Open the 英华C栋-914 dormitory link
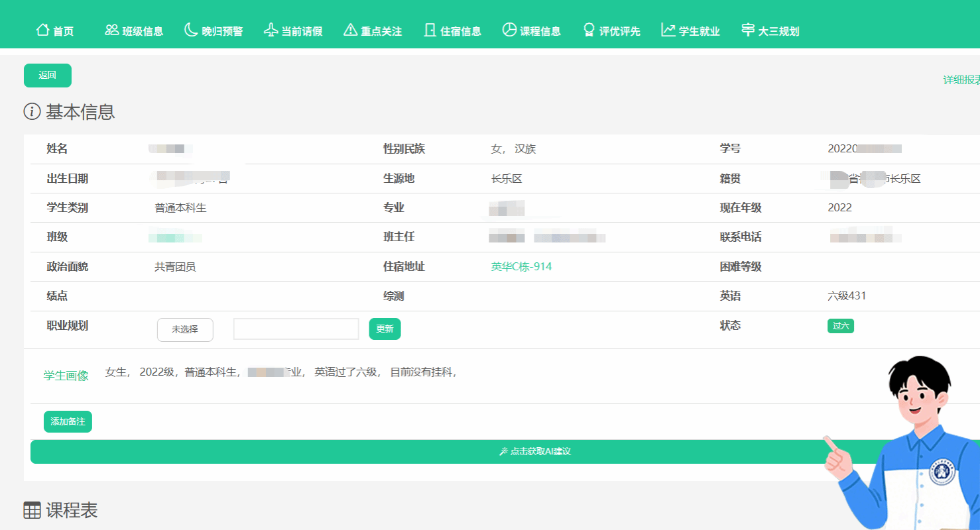The height and width of the screenshot is (530, 980). point(521,267)
